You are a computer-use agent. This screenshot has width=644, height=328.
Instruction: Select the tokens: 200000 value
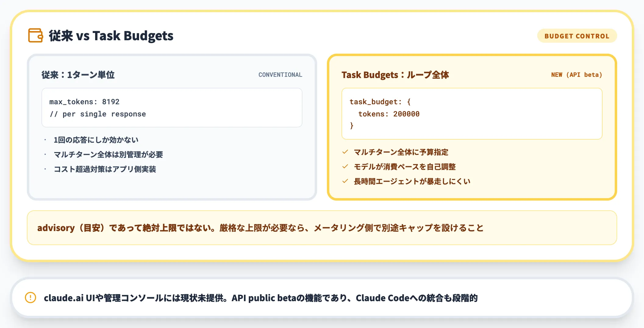coord(389,114)
